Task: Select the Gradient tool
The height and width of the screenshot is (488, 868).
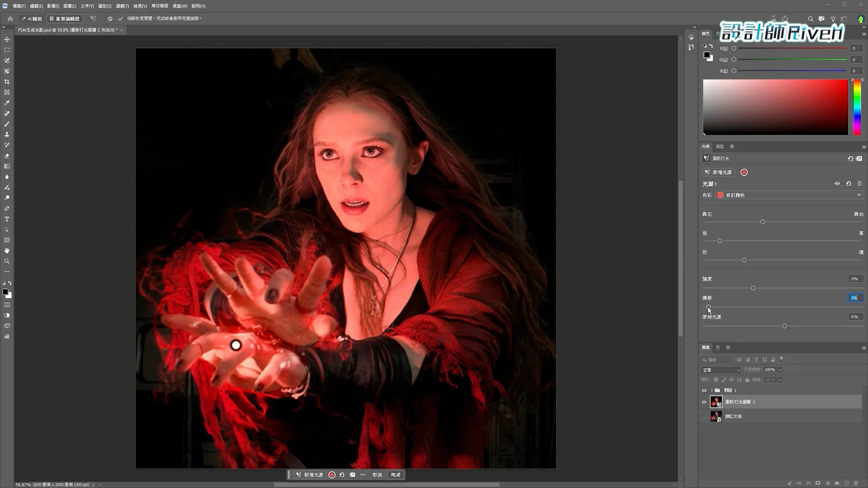Action: 7,166
